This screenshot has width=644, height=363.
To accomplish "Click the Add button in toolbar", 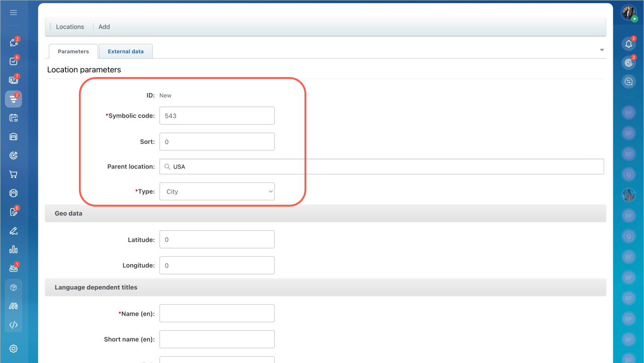I will click(104, 27).
